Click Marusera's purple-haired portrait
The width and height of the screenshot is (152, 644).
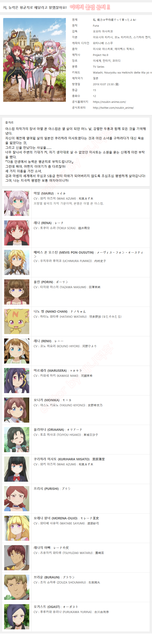click(17, 381)
